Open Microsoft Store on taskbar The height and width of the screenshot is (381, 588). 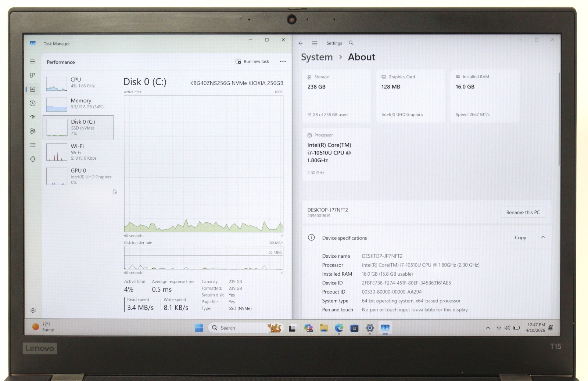point(354,329)
